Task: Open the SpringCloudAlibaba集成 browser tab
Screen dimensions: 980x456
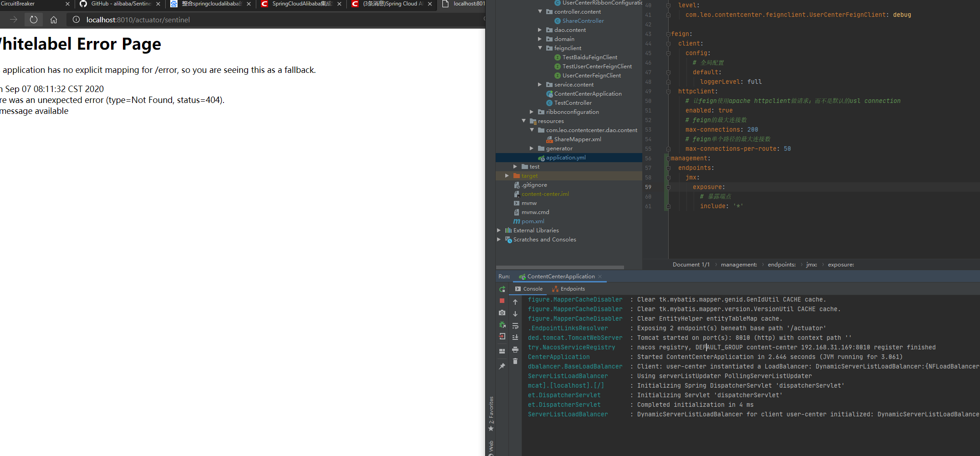Action: 302,4
